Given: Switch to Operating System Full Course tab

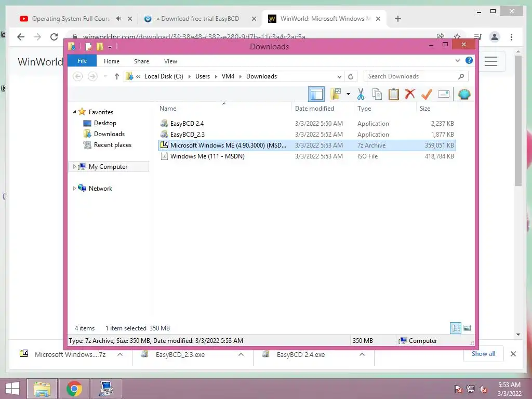Looking at the screenshot, I should tap(71, 19).
